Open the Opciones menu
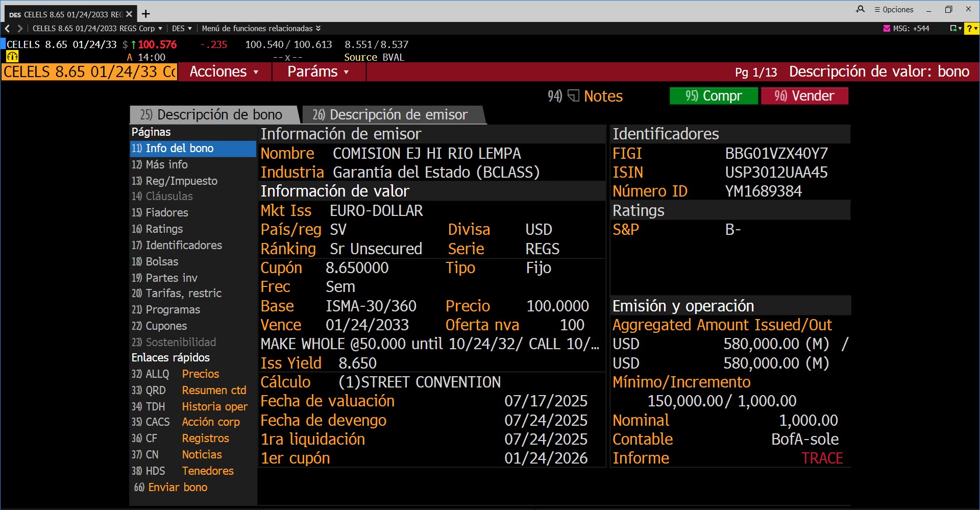This screenshot has height=510, width=980. [894, 9]
